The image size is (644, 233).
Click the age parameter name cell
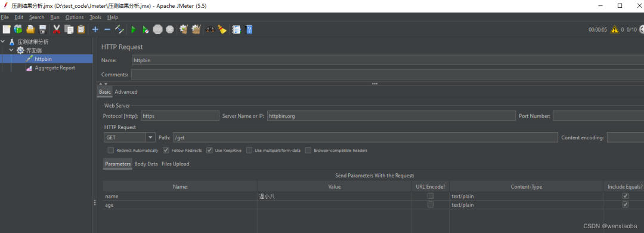tap(180, 204)
